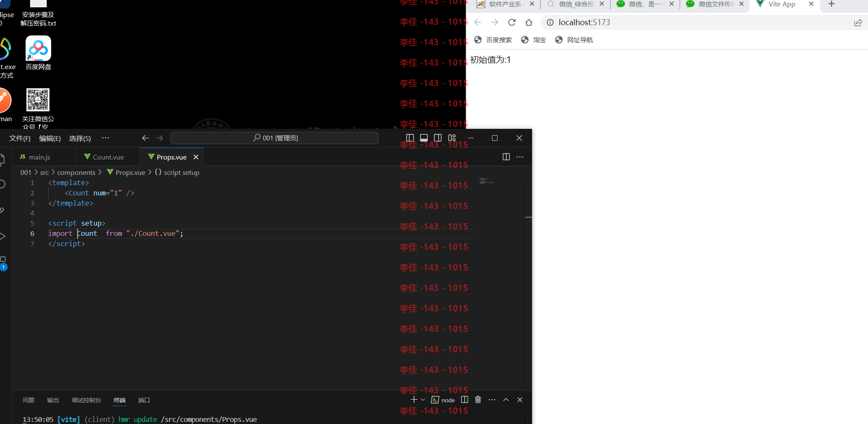Screen dimensions: 868x424
Task: Open the 端口 panel tab
Action: pyautogui.click(x=144, y=400)
